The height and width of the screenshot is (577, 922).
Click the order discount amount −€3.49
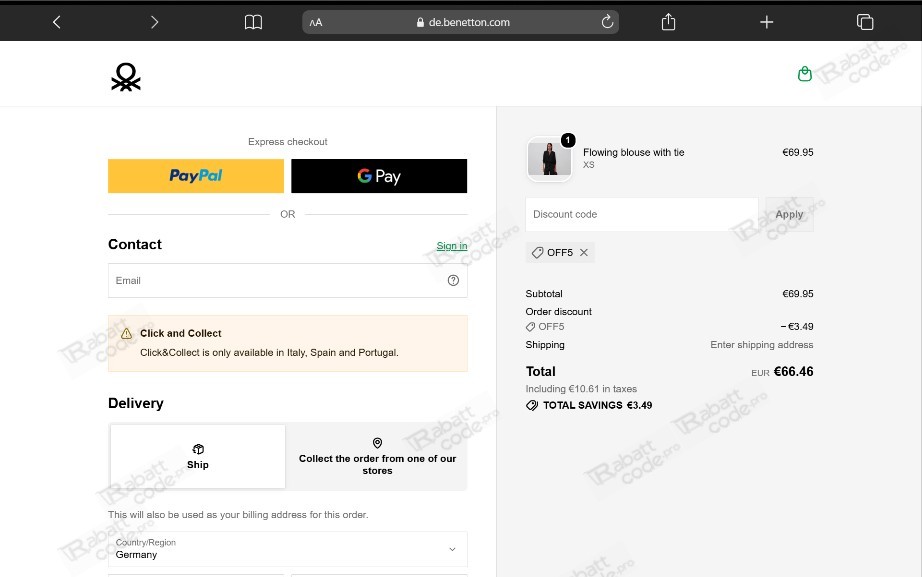pyautogui.click(x=797, y=326)
